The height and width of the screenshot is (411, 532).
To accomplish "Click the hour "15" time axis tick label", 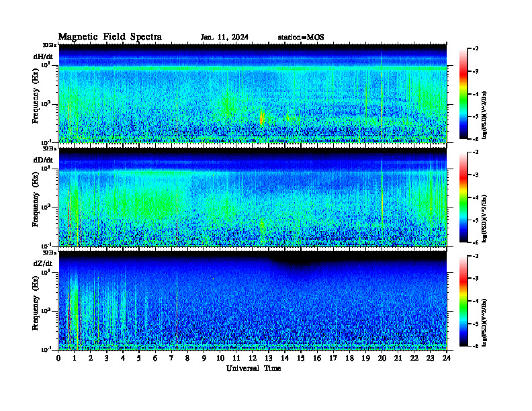I will point(301,359).
